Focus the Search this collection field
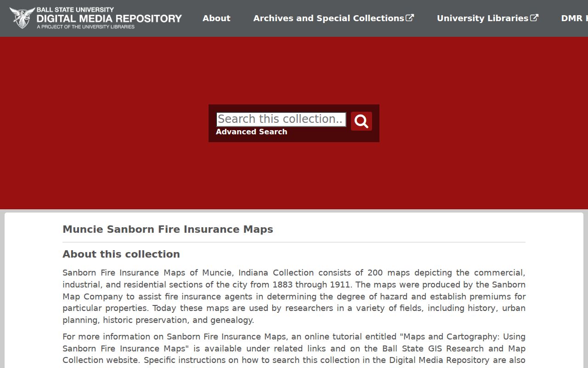 (x=281, y=120)
